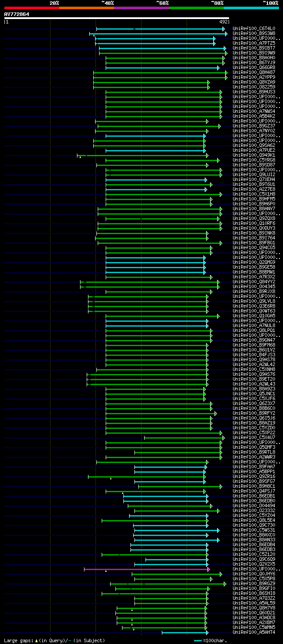Click the red segment of the identity legend

[x=32, y=8]
